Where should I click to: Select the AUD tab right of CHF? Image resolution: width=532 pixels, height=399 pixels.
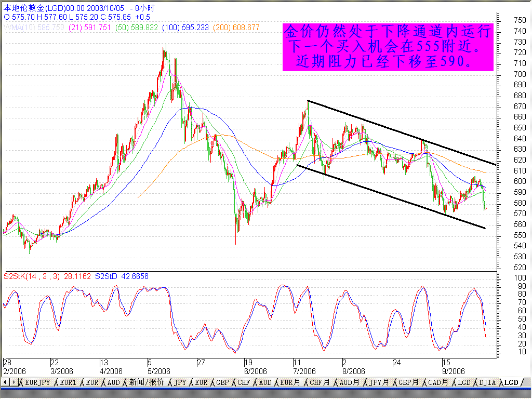(265, 382)
